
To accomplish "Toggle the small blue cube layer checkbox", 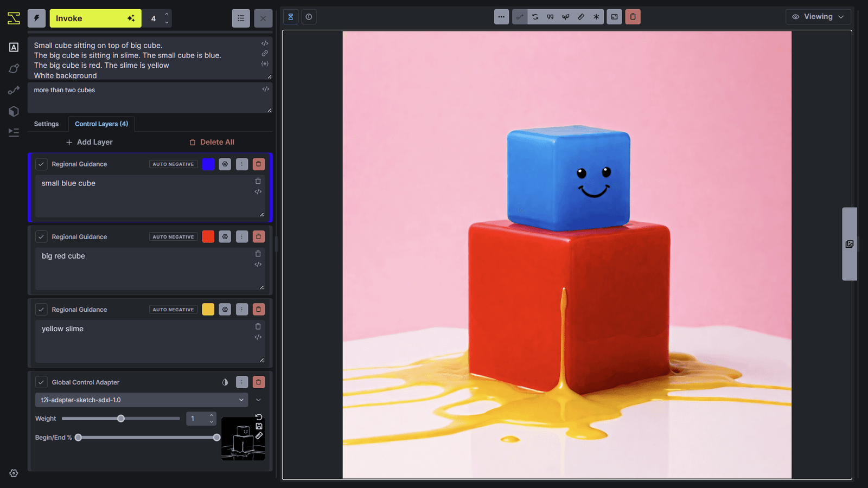I will tap(41, 164).
